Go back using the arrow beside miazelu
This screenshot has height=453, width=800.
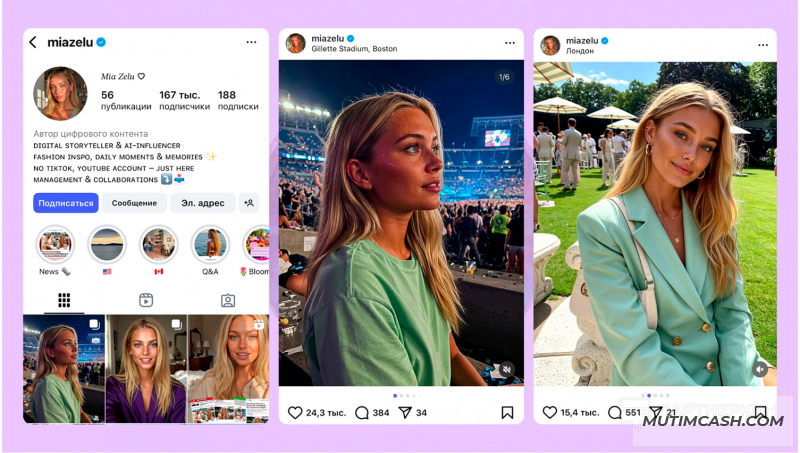click(33, 42)
